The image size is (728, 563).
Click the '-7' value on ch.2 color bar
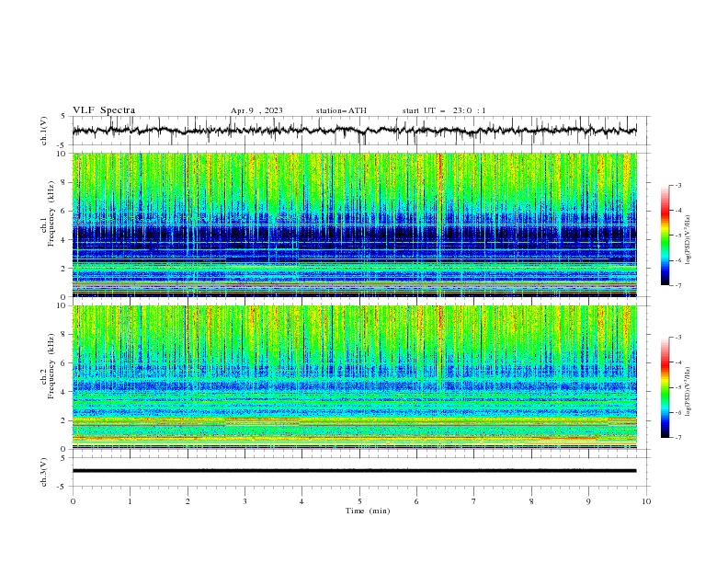coord(677,438)
